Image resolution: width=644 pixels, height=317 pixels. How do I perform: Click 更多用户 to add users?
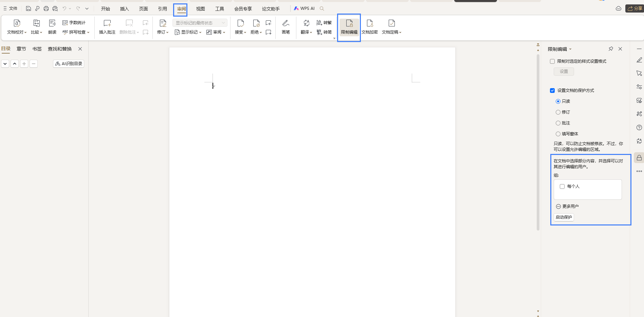pos(567,206)
